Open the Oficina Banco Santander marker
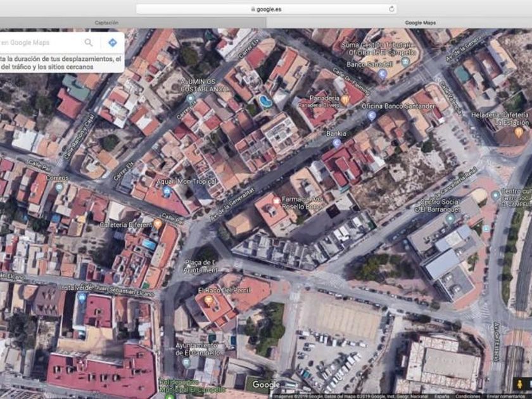The width and height of the screenshot is (532, 399). pyautogui.click(x=372, y=116)
